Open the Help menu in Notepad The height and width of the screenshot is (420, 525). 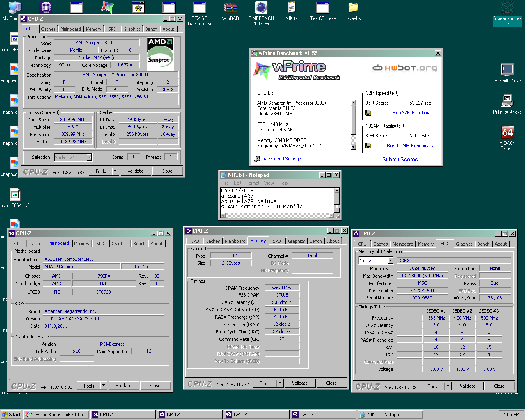tap(283, 183)
